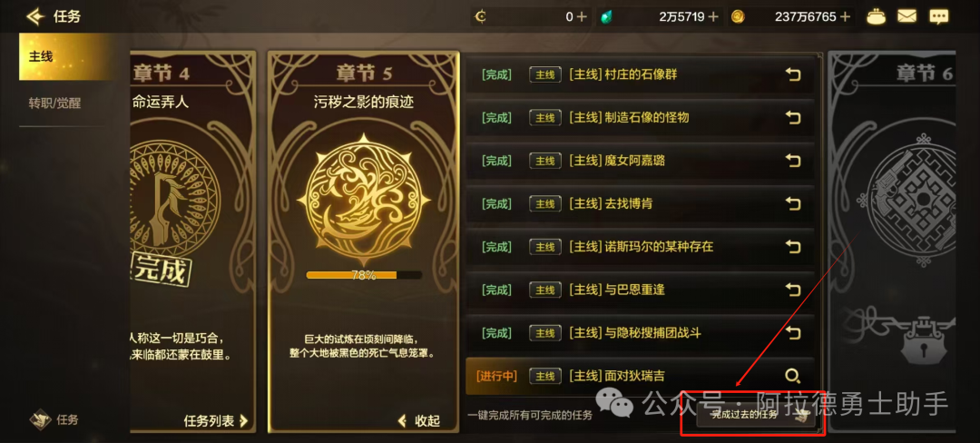Replay quest 魔女阿嘉璐 with the return arrow
This screenshot has height=443, width=980.
(x=792, y=162)
